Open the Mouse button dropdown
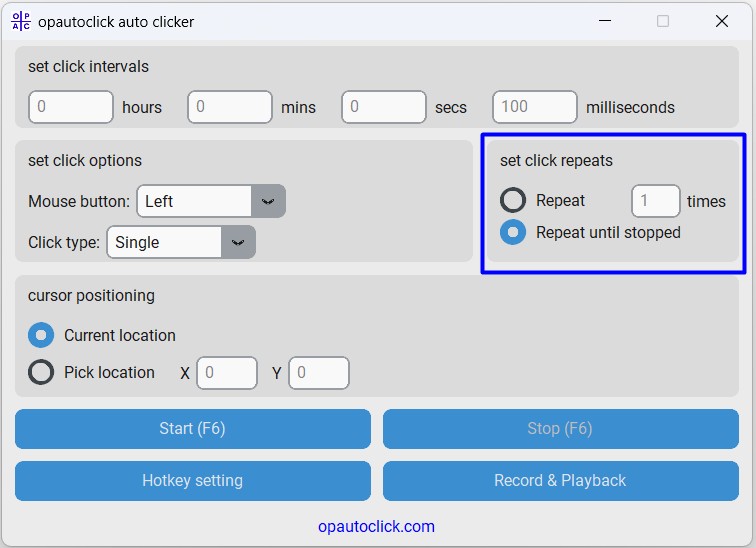This screenshot has width=756, height=548. tap(211, 201)
